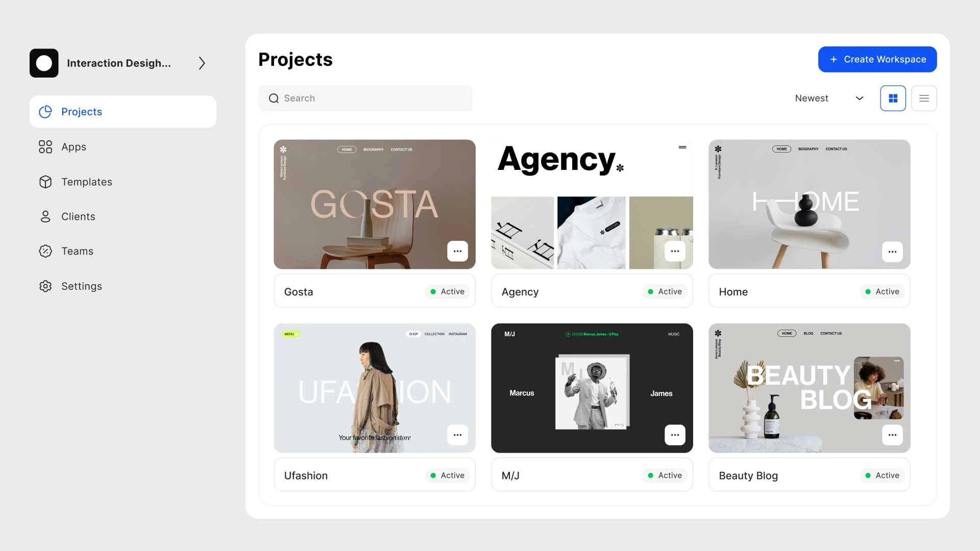Viewport: 980px width, 551px height.
Task: Click the Projects sidebar icon
Action: coord(45,111)
